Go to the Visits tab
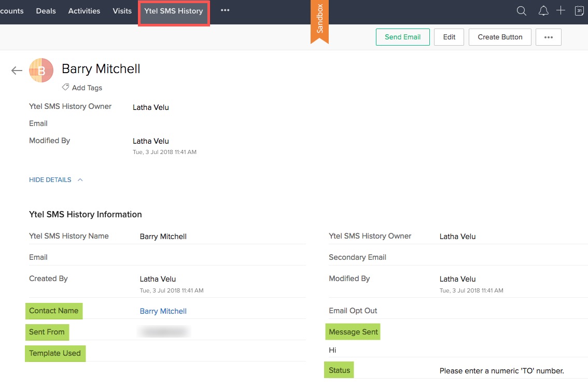The height and width of the screenshot is (390, 588). pyautogui.click(x=122, y=11)
